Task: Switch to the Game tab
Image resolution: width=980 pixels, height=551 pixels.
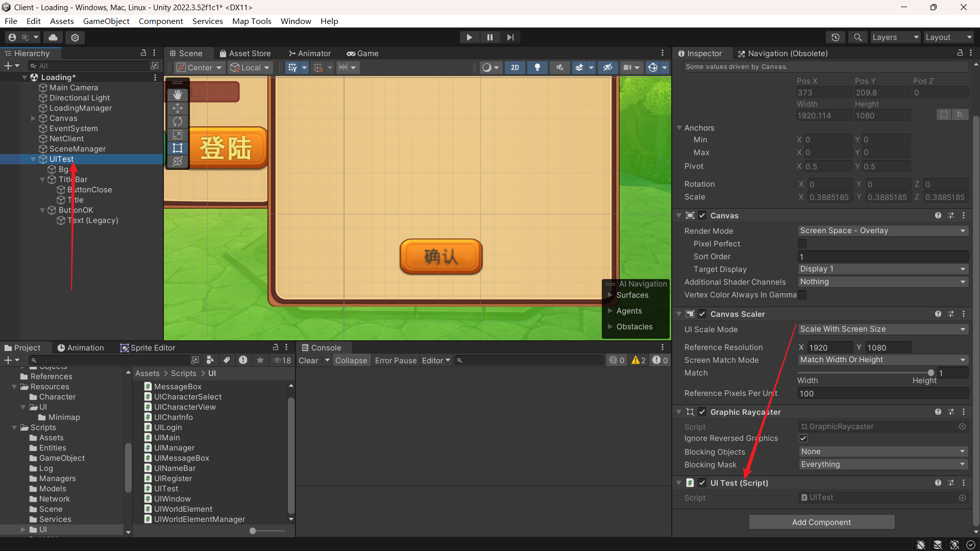Action: coord(362,54)
